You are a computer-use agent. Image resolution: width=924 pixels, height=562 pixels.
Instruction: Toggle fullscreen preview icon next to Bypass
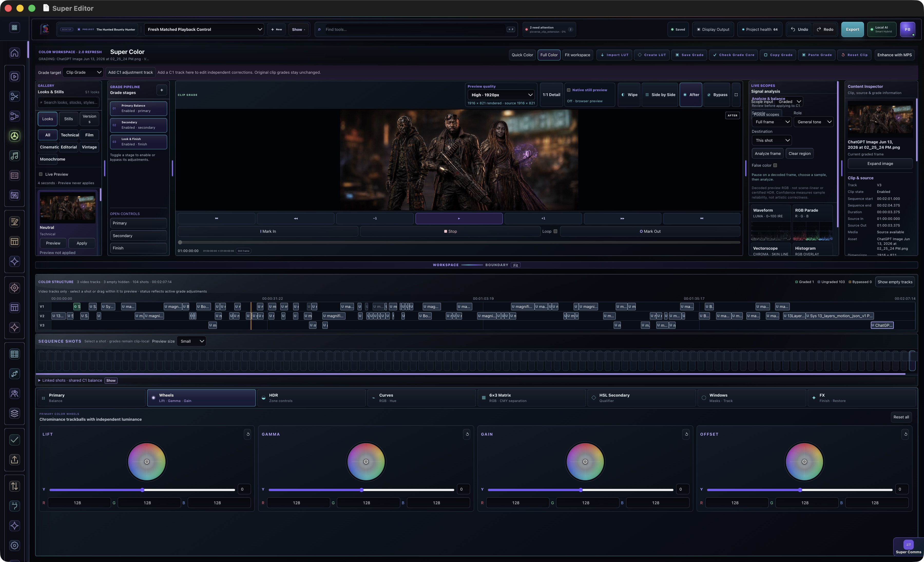click(x=736, y=95)
